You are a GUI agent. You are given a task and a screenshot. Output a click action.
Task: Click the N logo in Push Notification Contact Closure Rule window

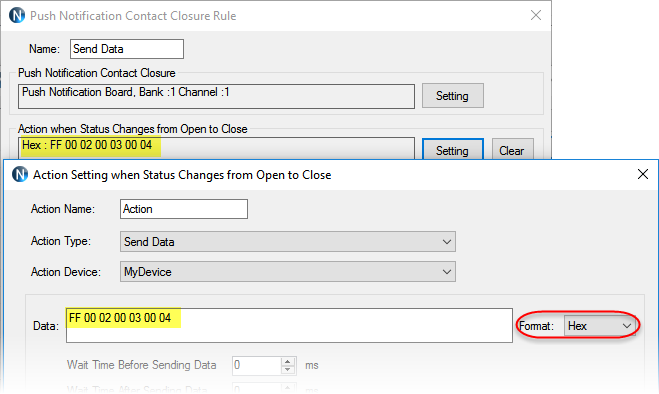click(x=17, y=16)
